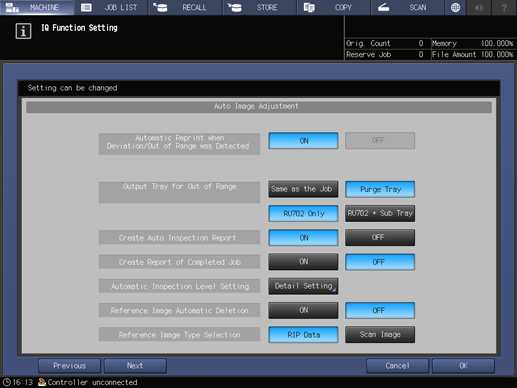The height and width of the screenshot is (388, 517).
Task: Click the COPY pages icon
Action: 309,7
